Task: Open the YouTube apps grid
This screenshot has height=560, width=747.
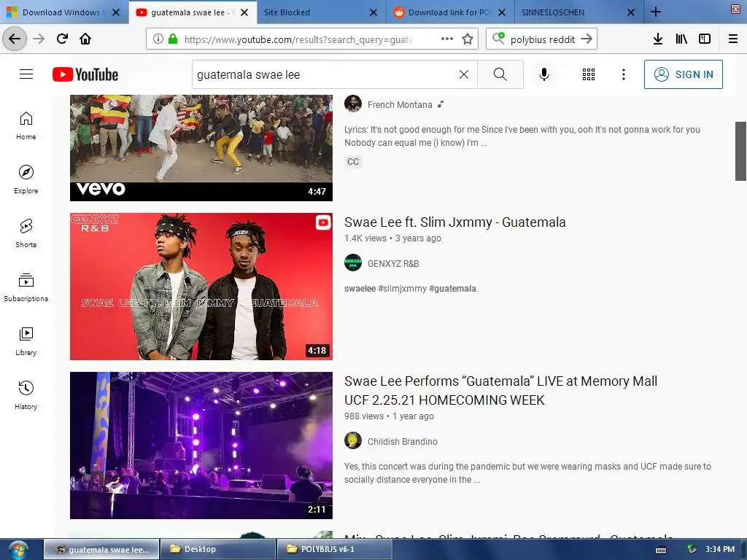Action: click(589, 74)
